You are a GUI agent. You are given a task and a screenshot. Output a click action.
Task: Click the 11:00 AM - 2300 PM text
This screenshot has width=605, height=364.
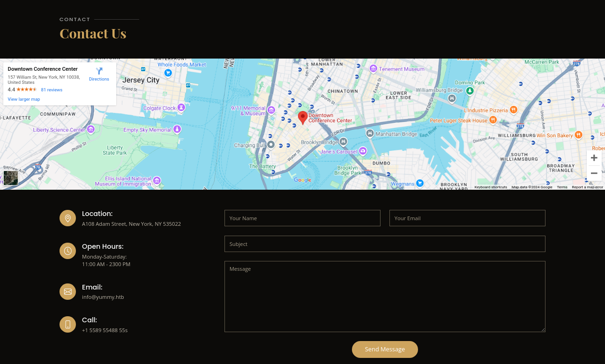[106, 264]
